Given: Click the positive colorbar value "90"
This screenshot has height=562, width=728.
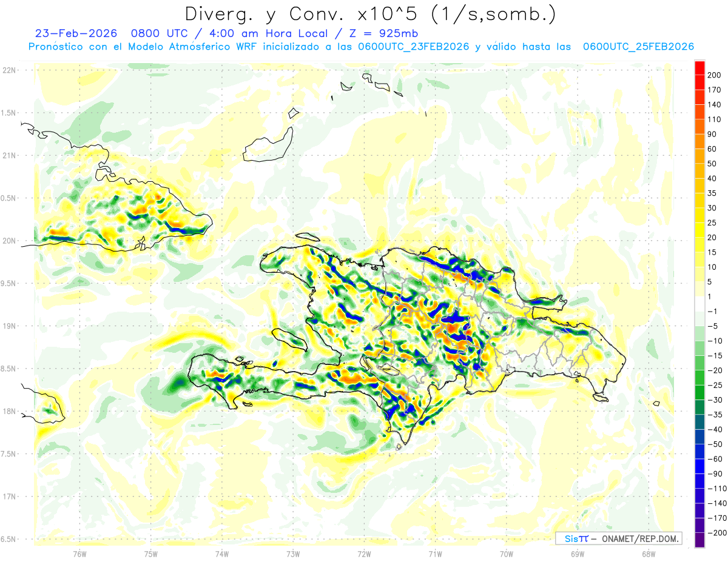Looking at the screenshot, I should (713, 134).
